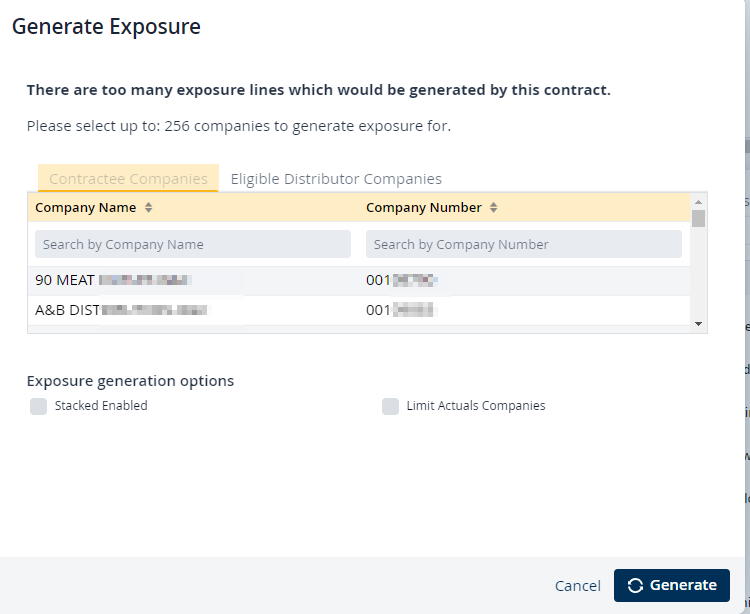
Task: Click the company list scrollbar thumb
Action: click(x=698, y=218)
